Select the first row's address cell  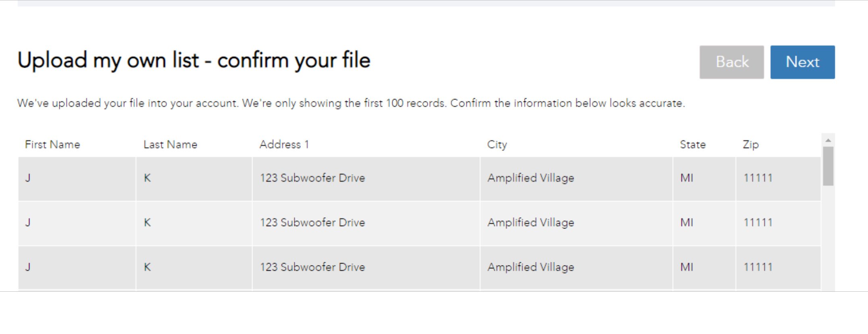[312, 178]
